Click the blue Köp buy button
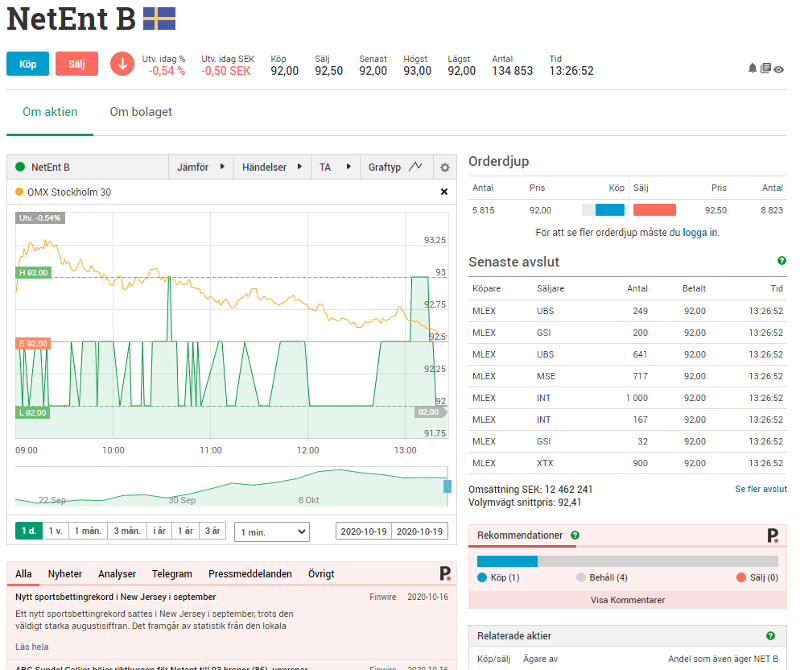 [28, 64]
